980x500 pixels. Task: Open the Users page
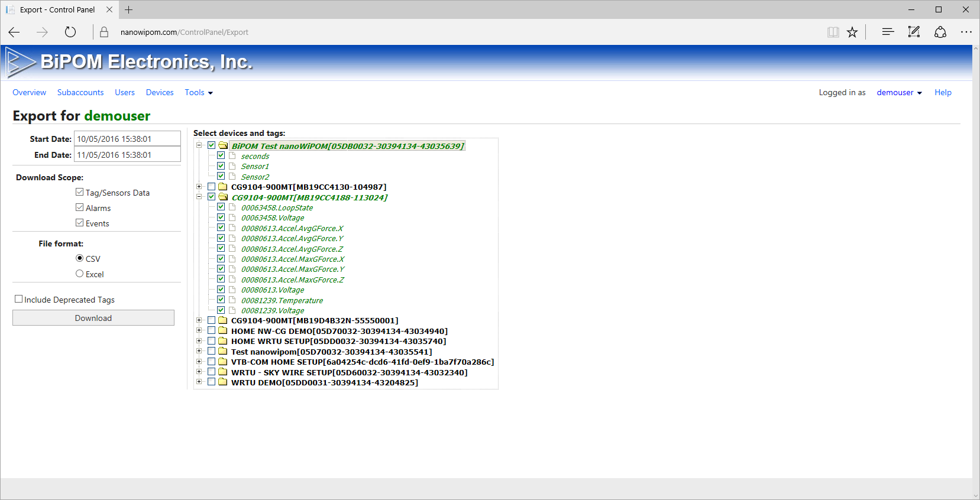coord(125,93)
